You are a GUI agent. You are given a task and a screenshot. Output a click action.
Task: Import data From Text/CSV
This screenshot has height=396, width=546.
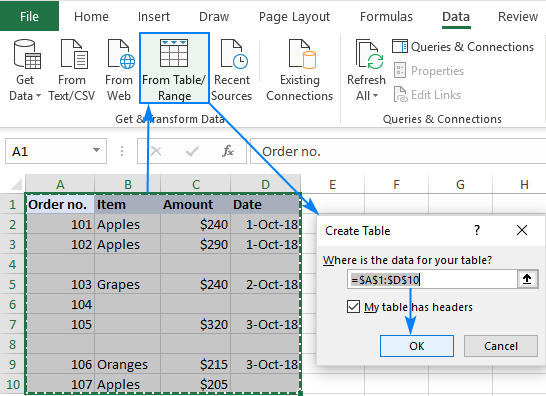coord(72,71)
